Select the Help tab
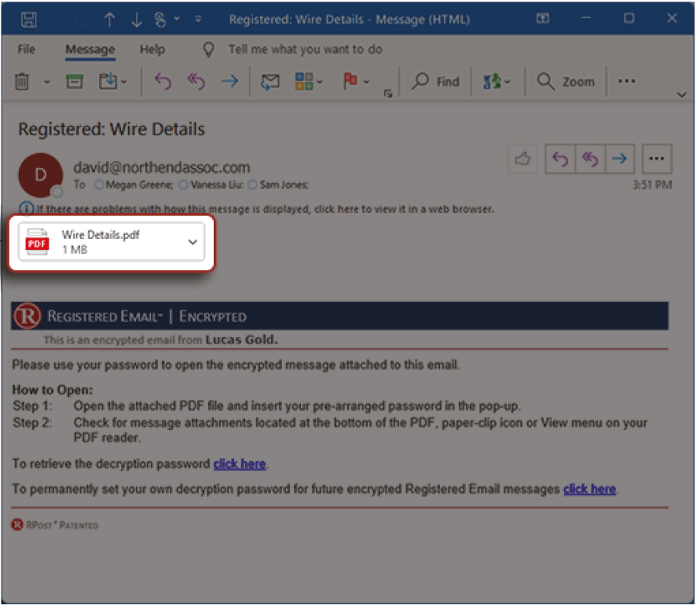 tap(152, 49)
